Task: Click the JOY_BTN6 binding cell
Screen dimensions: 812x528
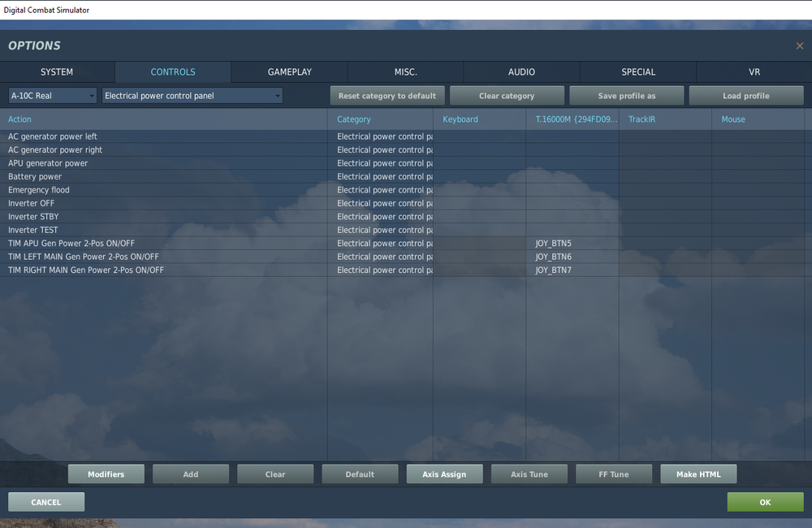Action: click(572, 257)
